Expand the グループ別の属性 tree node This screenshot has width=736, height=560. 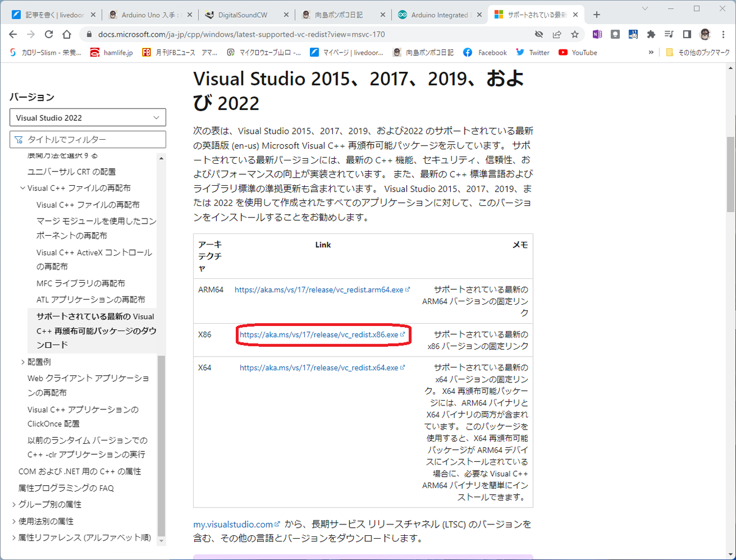[x=14, y=504]
